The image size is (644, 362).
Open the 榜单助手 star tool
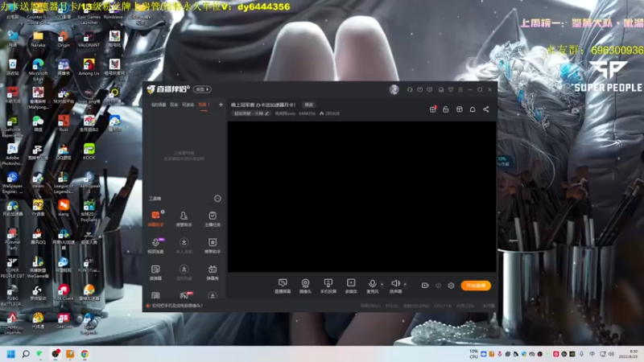[213, 245]
